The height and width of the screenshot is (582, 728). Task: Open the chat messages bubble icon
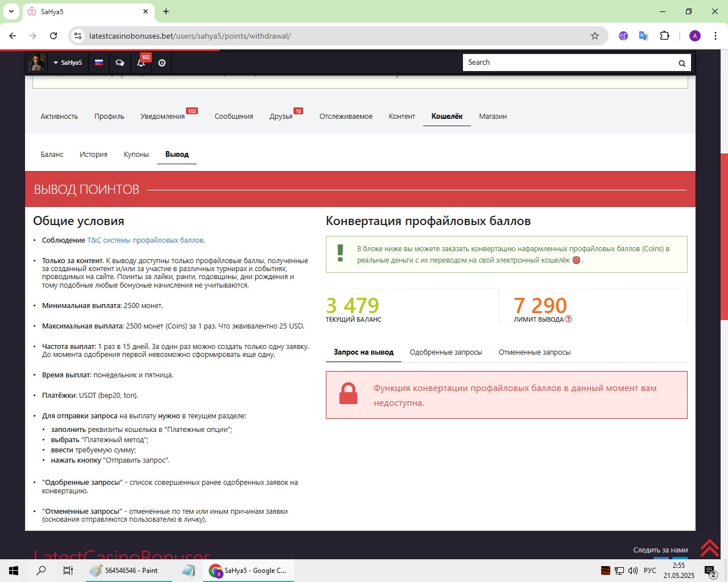click(120, 63)
